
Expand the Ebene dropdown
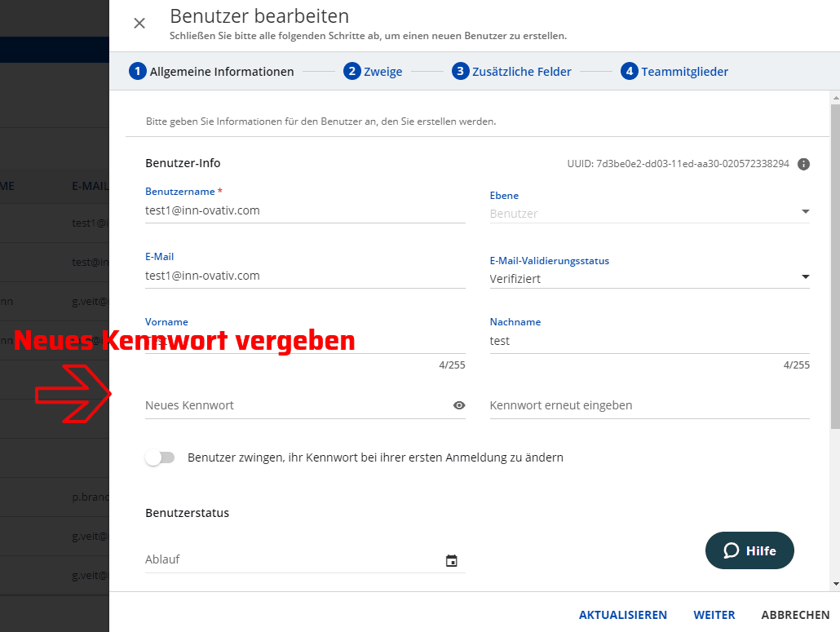pyautogui.click(x=805, y=213)
